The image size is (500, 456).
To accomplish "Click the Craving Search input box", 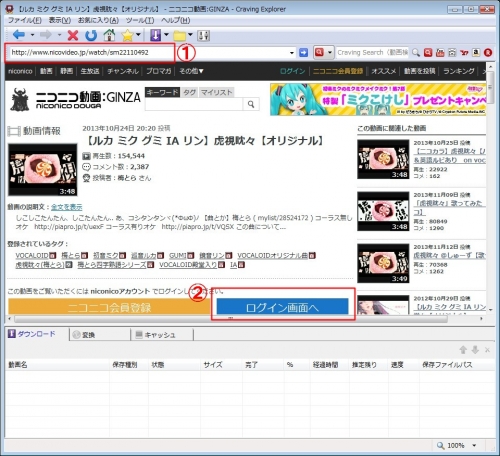I will point(372,52).
